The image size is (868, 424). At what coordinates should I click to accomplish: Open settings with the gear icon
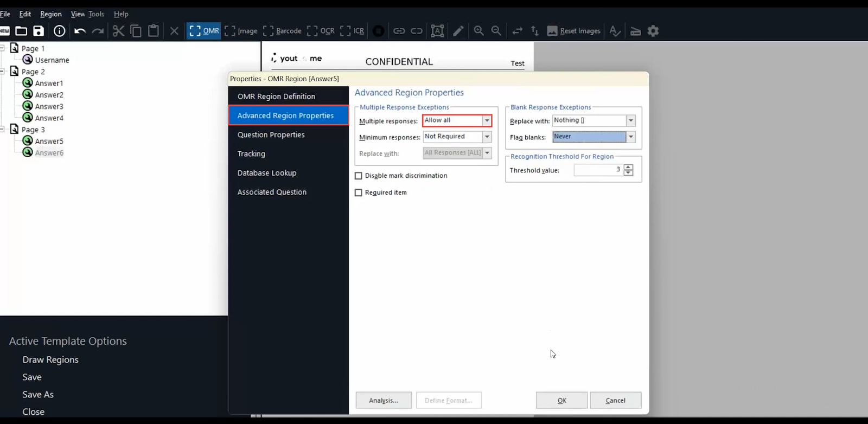[653, 31]
